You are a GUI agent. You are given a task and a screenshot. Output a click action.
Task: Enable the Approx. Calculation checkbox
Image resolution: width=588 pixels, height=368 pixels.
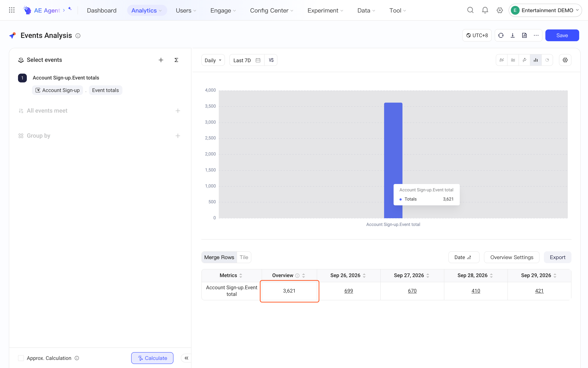[x=21, y=358]
